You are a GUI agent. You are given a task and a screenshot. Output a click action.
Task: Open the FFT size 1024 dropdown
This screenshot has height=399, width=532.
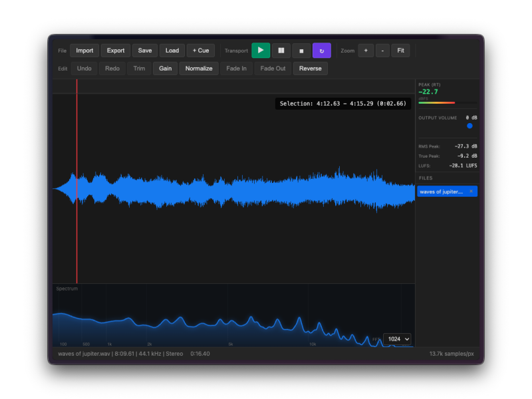point(398,339)
